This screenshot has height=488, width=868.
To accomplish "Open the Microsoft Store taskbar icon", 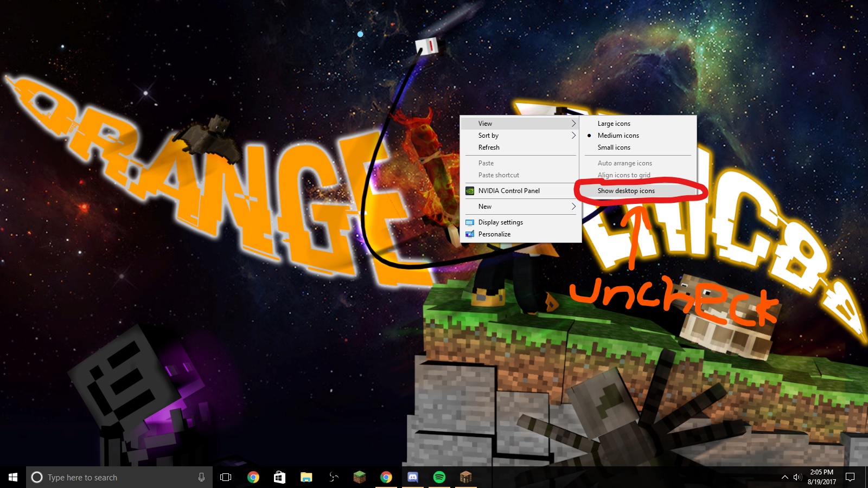I will pyautogui.click(x=279, y=477).
